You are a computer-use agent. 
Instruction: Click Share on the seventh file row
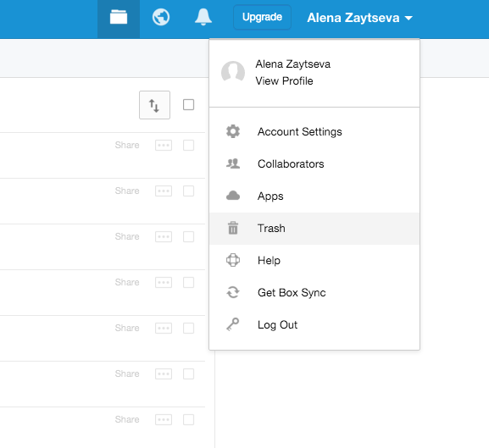(x=127, y=420)
